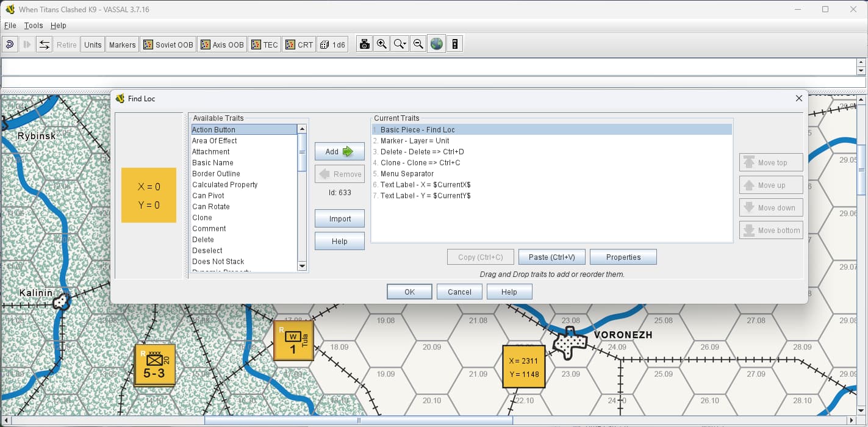The image size is (868, 427).
Task: Select Can Pivot trait
Action: tap(244, 196)
